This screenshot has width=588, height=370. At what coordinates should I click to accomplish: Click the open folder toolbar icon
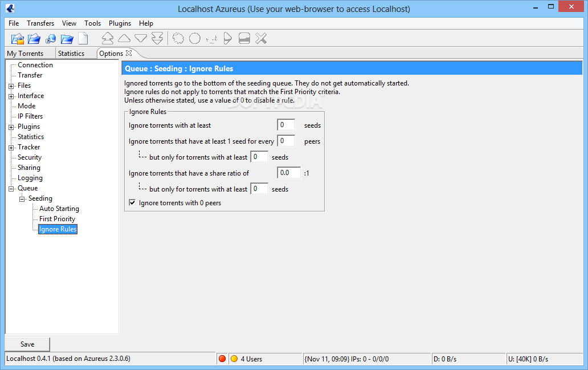67,39
